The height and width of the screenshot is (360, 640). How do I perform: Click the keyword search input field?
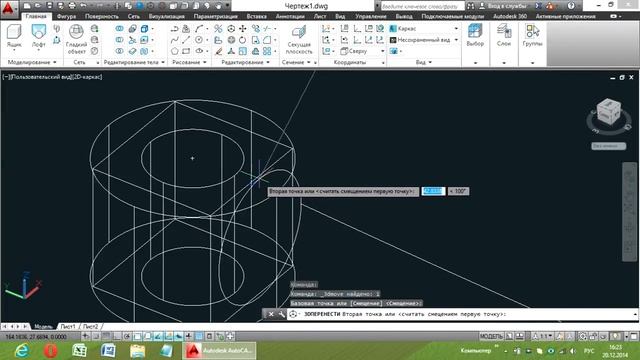click(422, 6)
